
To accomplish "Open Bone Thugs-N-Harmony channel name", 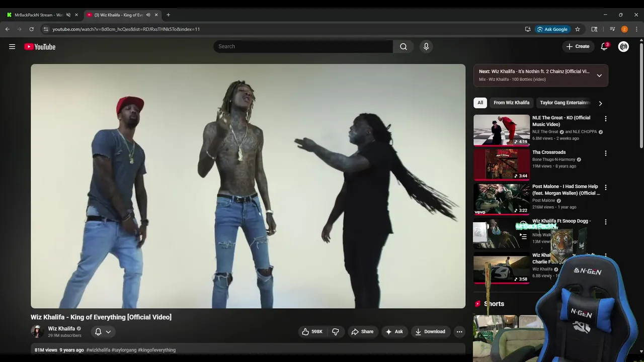I will 553,159.
